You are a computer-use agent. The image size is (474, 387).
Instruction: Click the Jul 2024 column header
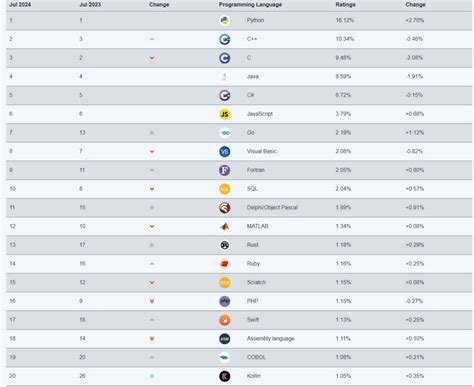point(20,5)
